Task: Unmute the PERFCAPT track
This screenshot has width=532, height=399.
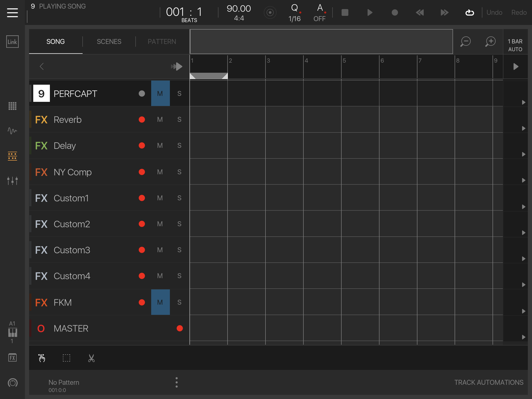Action: point(160,93)
